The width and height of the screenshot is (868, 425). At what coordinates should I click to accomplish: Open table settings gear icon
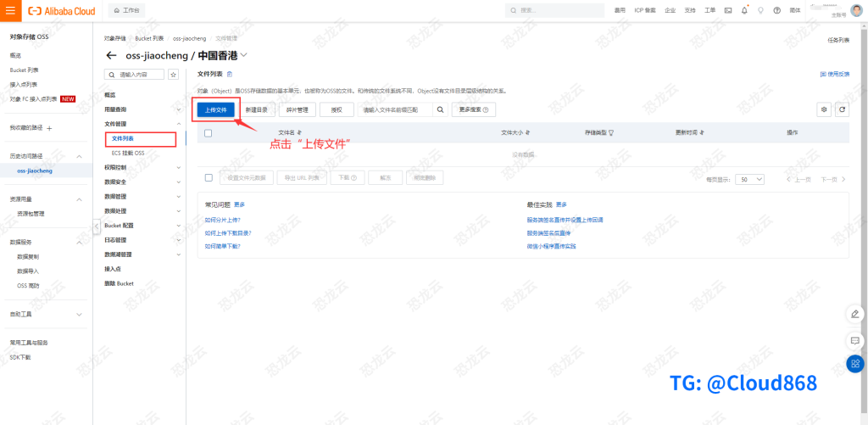click(x=824, y=109)
